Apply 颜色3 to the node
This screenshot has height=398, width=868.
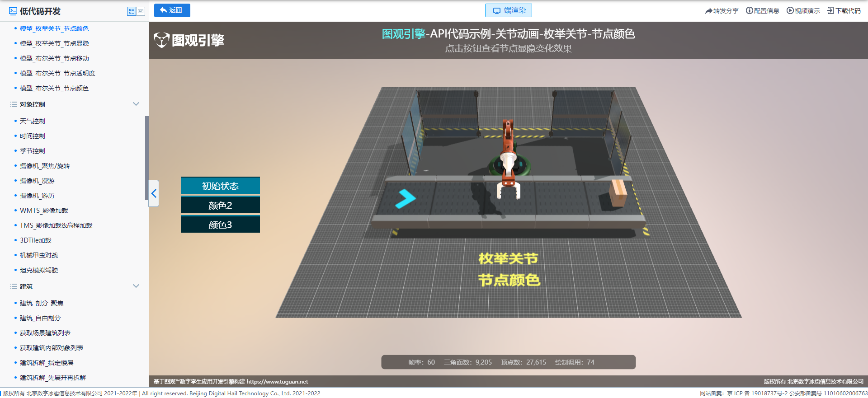point(220,225)
